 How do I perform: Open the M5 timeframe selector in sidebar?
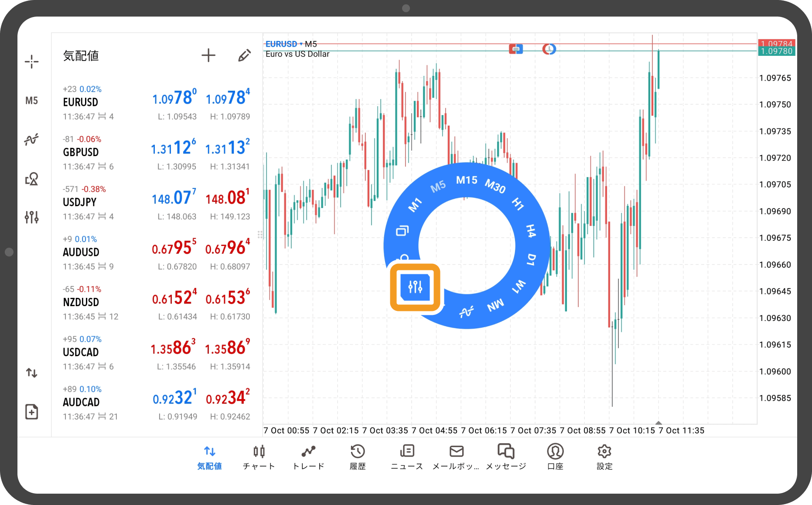[x=31, y=101]
